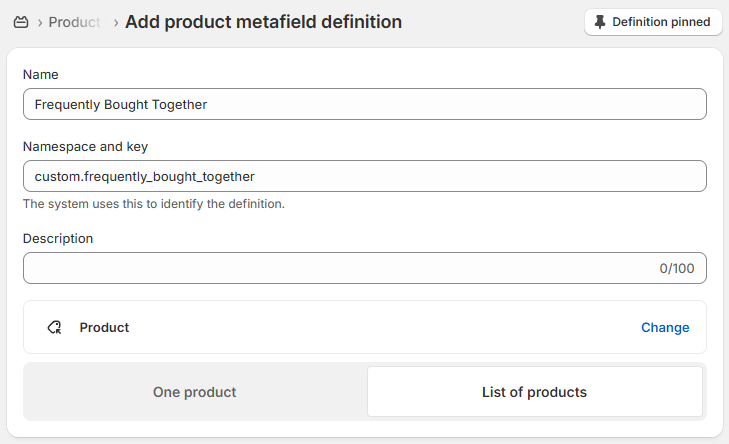Click the chevron after the Product breadcrumb

[116, 22]
